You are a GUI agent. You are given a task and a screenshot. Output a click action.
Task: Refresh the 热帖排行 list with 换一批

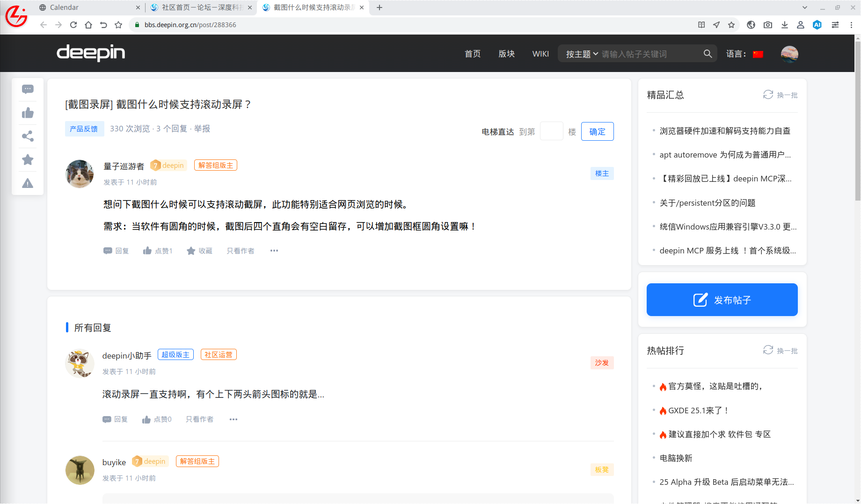(780, 350)
